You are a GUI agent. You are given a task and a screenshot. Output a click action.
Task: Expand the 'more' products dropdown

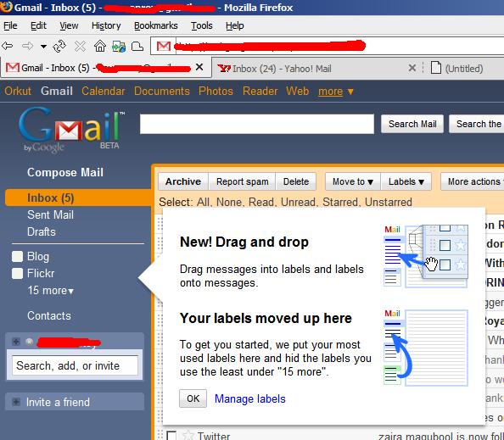335,92
